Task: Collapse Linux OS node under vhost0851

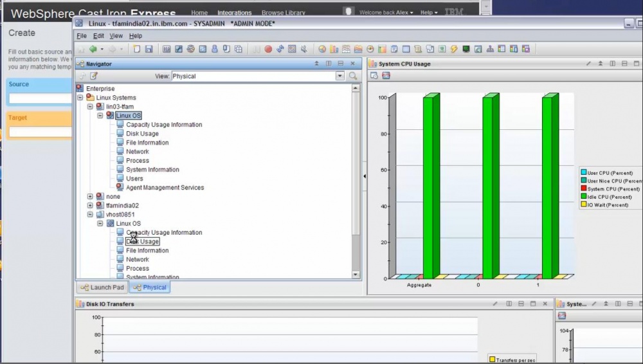Action: click(x=100, y=224)
